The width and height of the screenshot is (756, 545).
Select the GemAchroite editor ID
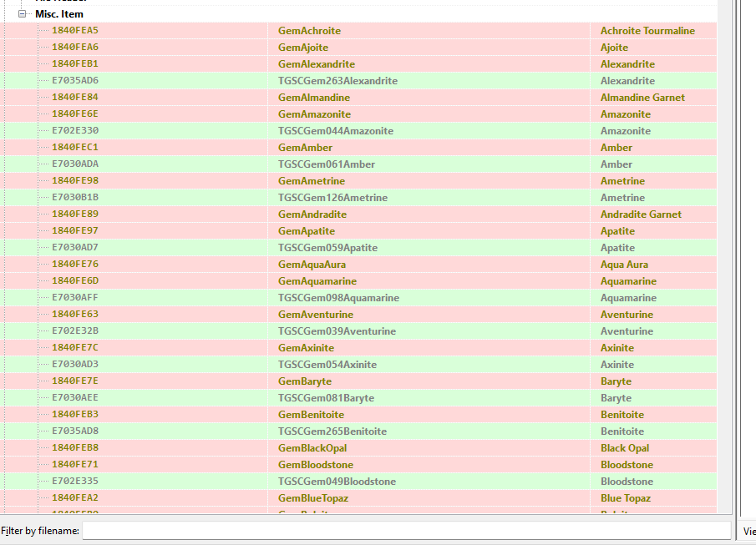[x=310, y=31]
